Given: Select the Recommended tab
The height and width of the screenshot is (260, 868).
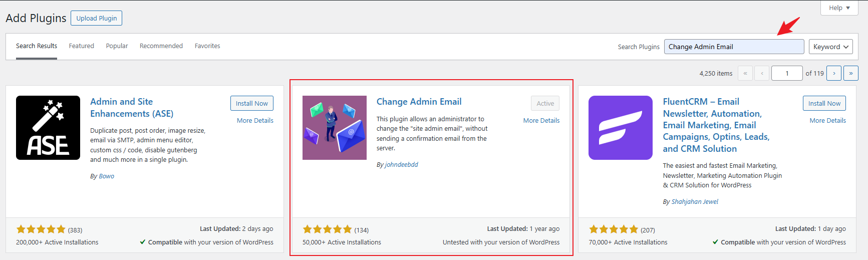Looking at the screenshot, I should coord(161,46).
